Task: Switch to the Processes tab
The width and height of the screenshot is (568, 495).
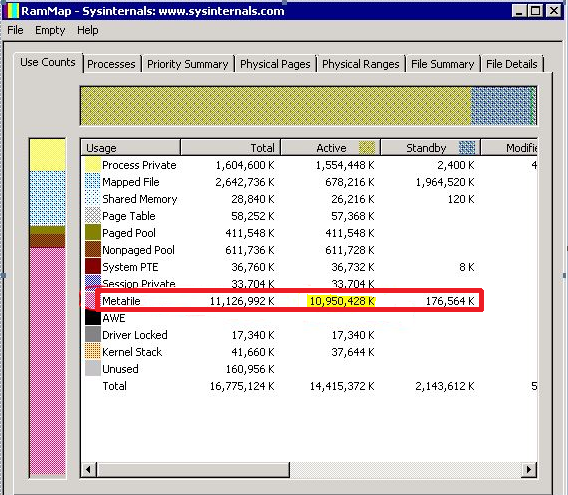Action: (x=111, y=64)
